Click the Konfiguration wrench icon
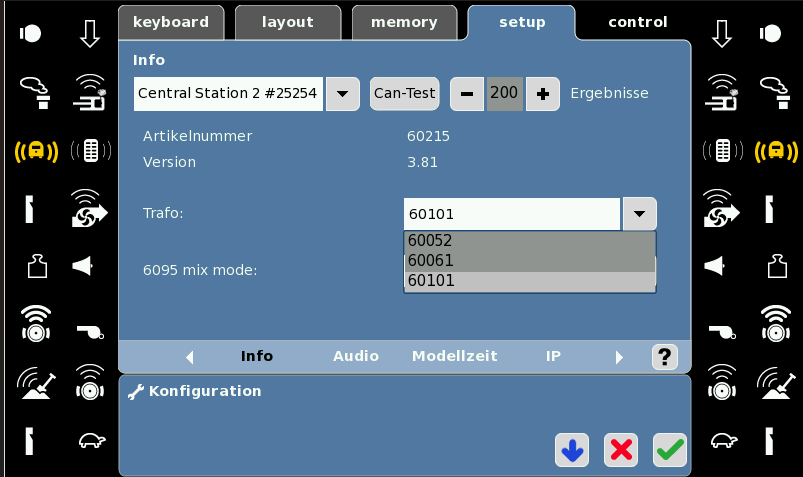This screenshot has width=803, height=477. coord(136,392)
